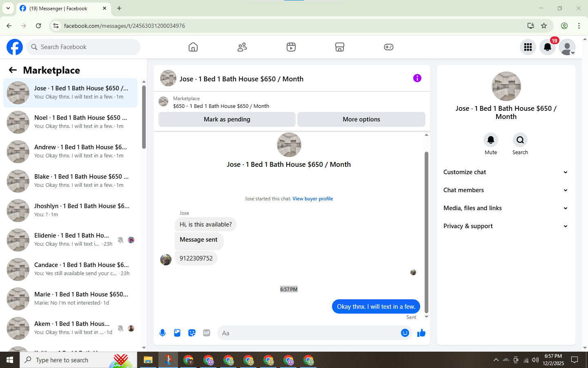Open the Messenger | Facebook browser tab

click(x=63, y=9)
